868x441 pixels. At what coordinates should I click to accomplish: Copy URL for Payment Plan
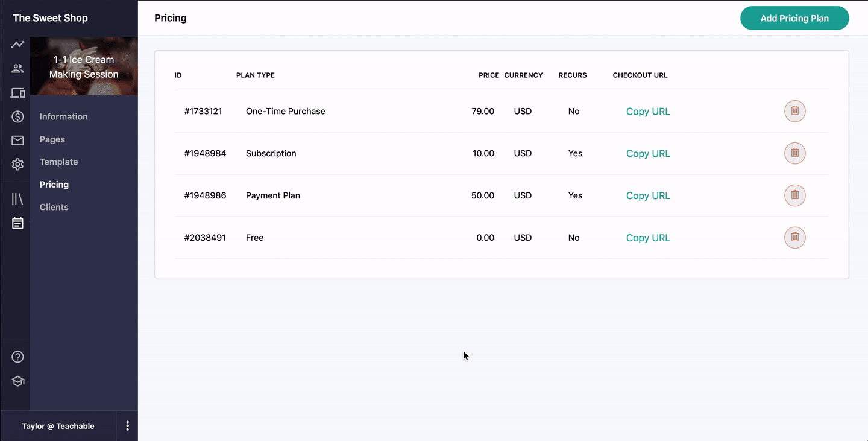[x=648, y=196]
